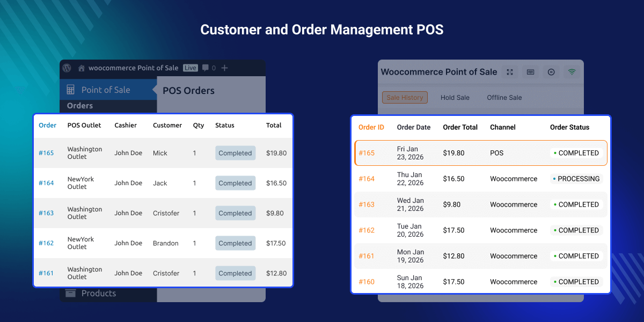
Task: Click POS channel cell
Action: 497,153
